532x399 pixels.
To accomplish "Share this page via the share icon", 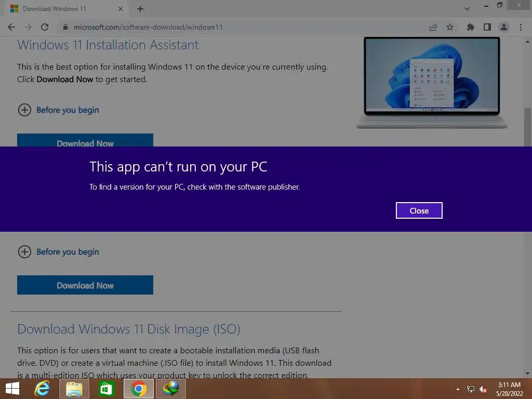I will (x=433, y=27).
